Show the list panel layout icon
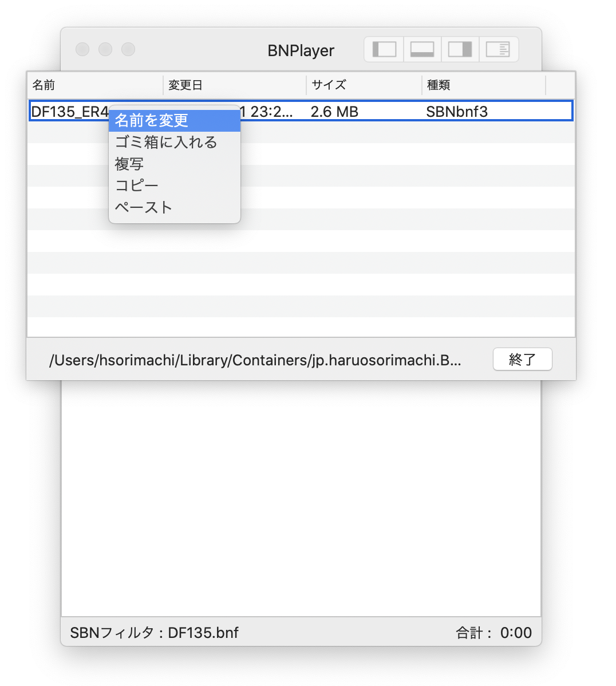Viewport: 616px width, 686px height. pos(498,49)
